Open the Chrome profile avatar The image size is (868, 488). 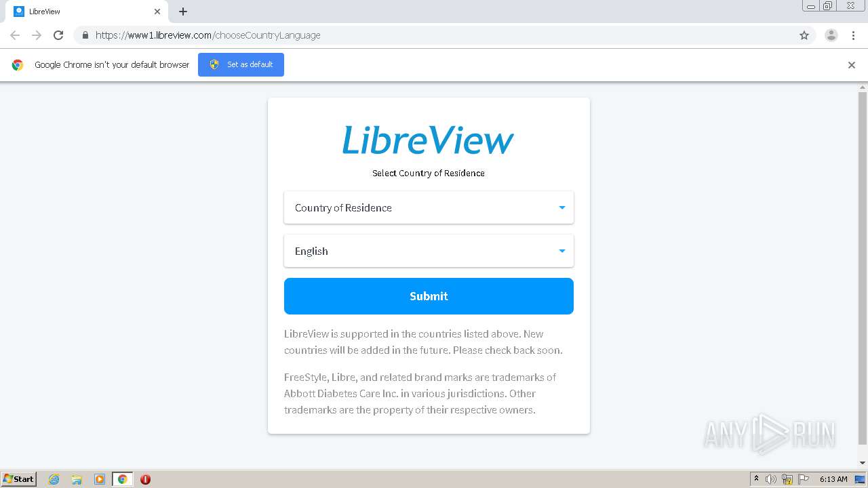[x=831, y=35]
